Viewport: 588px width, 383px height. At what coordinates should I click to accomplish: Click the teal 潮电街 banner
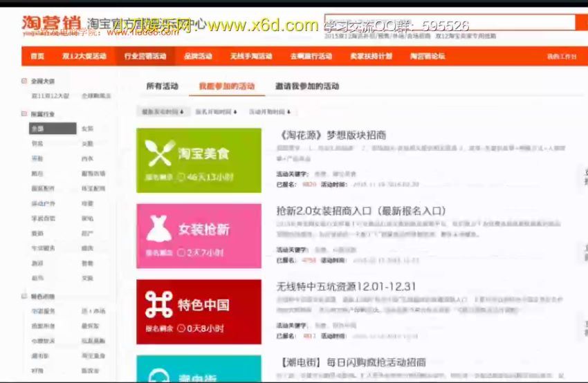tap(199, 368)
